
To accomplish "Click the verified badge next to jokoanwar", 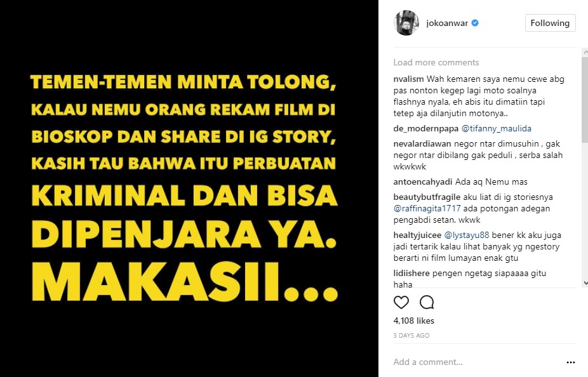I will tap(475, 23).
